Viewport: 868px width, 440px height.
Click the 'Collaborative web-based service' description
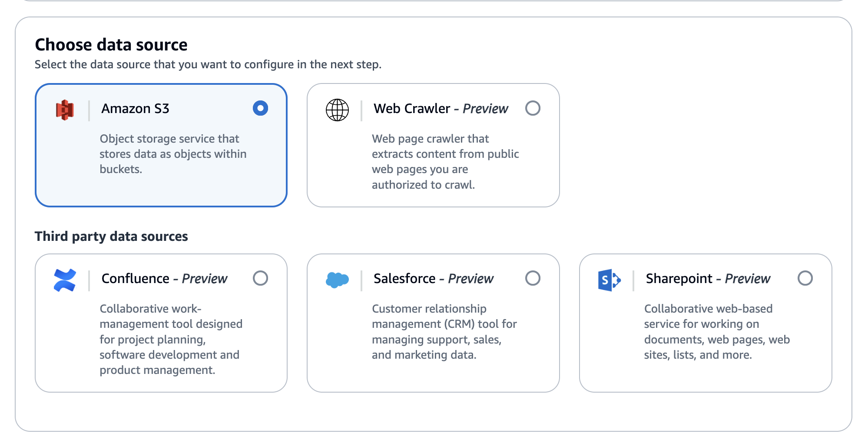coord(717,332)
